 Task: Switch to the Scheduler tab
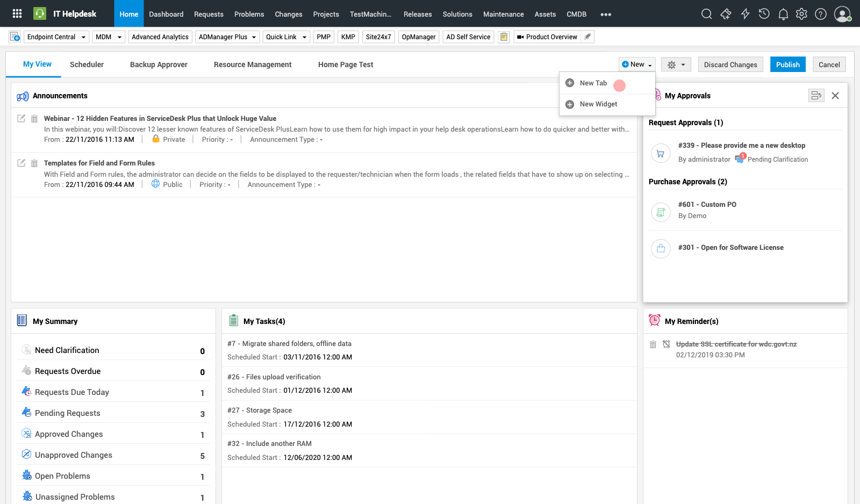(x=87, y=64)
